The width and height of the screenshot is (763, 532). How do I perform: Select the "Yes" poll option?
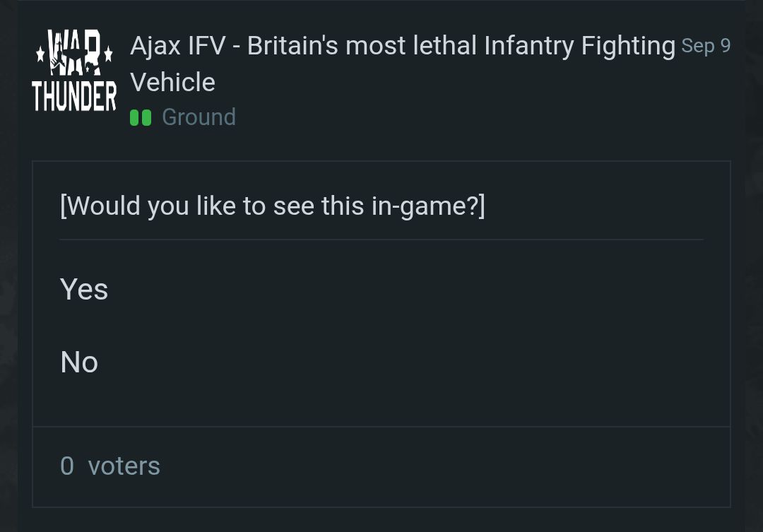84,290
